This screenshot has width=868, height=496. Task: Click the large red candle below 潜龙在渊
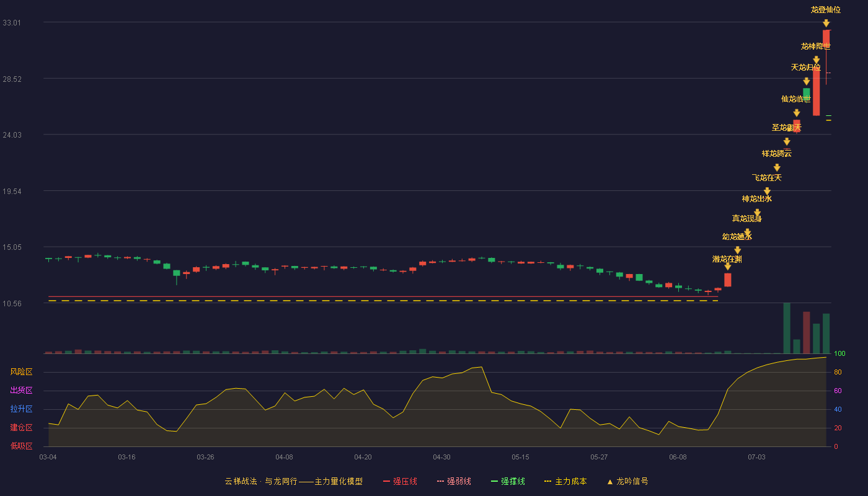[727, 280]
